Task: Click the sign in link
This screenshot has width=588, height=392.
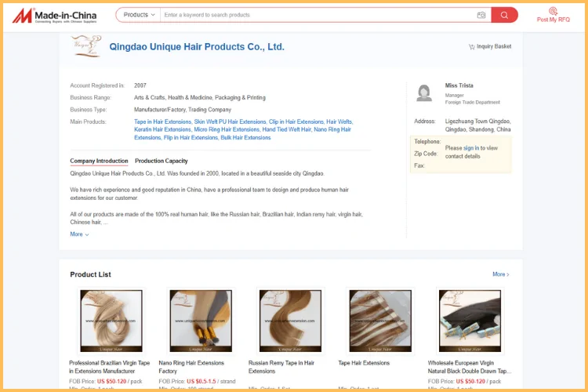Action: click(471, 148)
